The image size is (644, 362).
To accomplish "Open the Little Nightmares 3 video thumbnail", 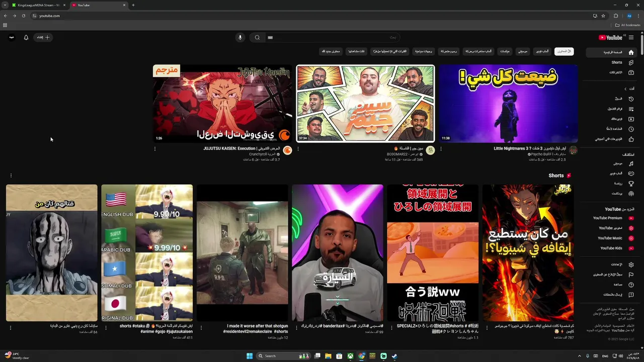I will (x=508, y=104).
